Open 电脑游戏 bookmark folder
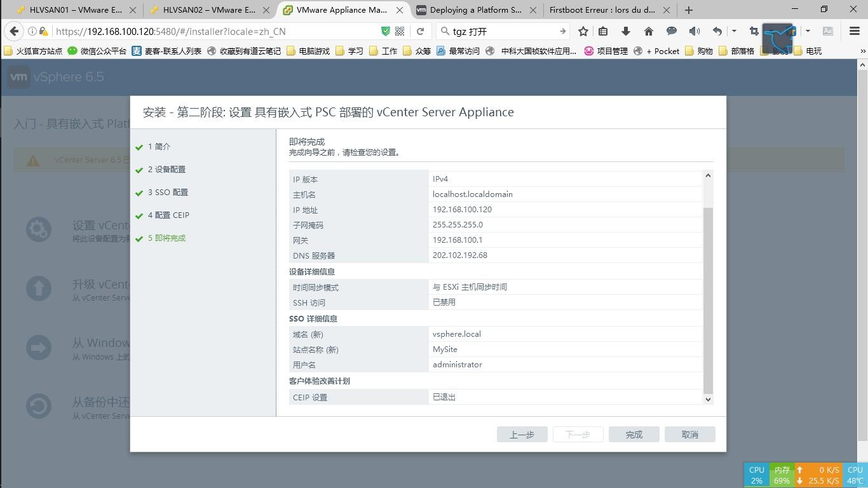Screen dimensions: 868x488 [x=308, y=51]
